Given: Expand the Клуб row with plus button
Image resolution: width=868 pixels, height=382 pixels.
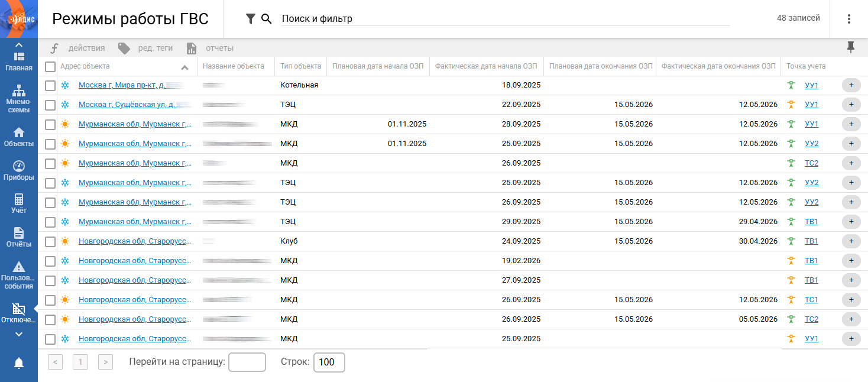Looking at the screenshot, I should pos(851,241).
